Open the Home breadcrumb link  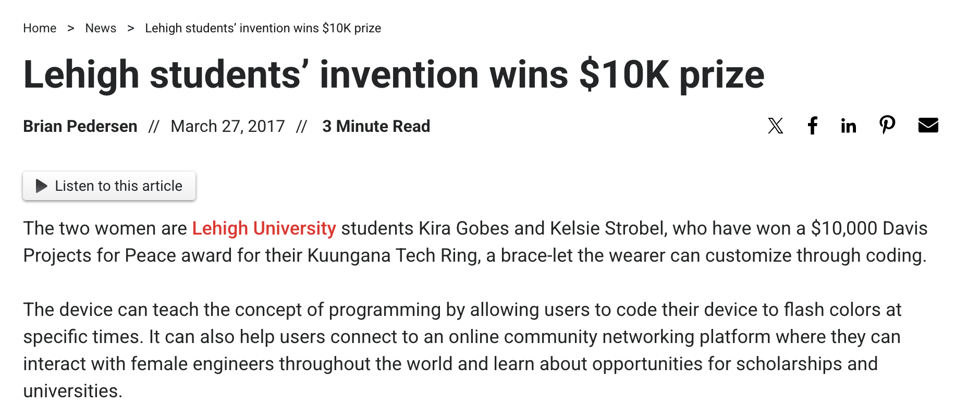(40, 28)
